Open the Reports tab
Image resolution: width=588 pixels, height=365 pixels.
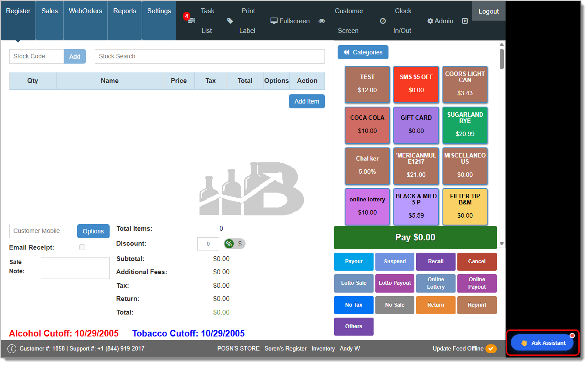point(125,20)
